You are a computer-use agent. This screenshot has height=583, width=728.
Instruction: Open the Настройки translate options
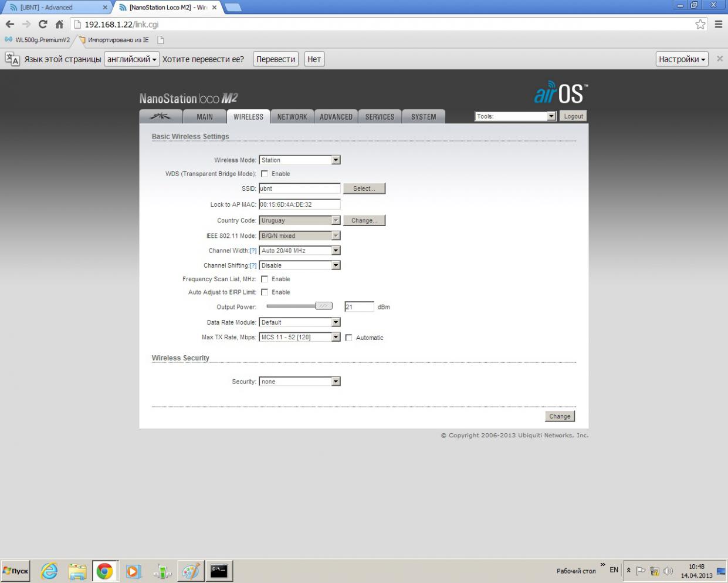[x=682, y=59]
